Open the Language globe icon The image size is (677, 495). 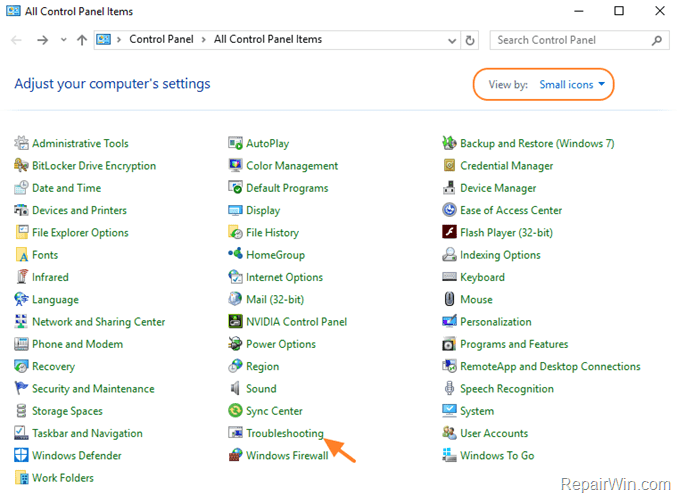click(x=21, y=299)
